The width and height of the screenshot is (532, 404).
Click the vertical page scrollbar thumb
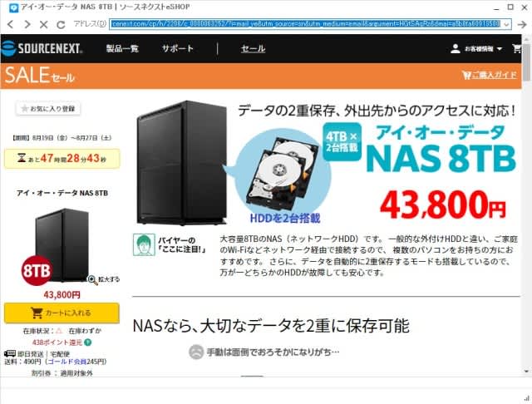click(x=526, y=64)
